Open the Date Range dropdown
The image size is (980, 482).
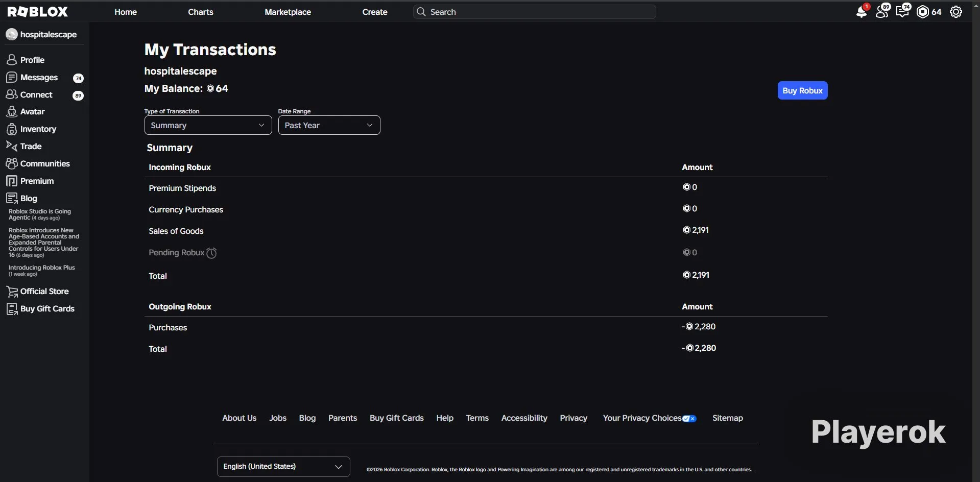click(329, 125)
